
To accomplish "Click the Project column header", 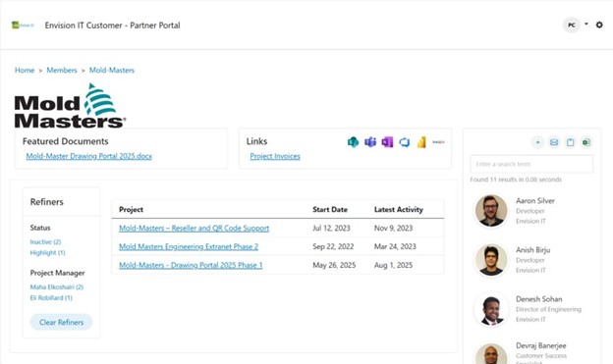I will tap(131, 210).
